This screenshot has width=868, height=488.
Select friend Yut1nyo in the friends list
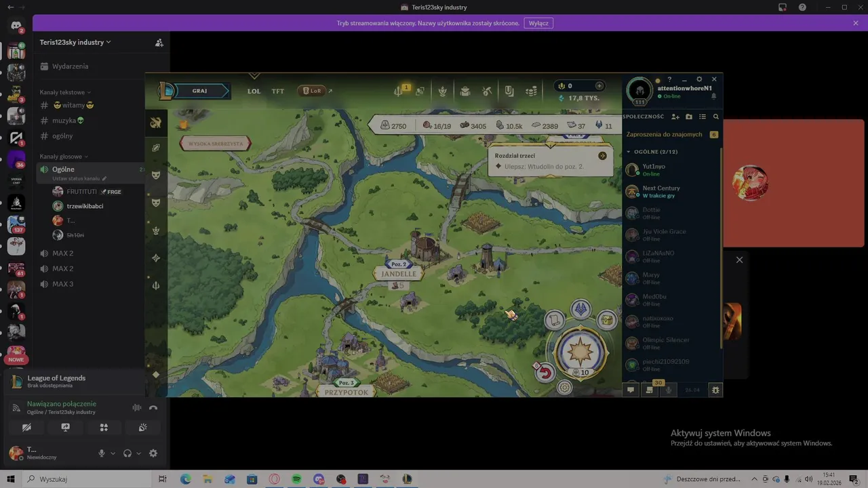click(671, 169)
